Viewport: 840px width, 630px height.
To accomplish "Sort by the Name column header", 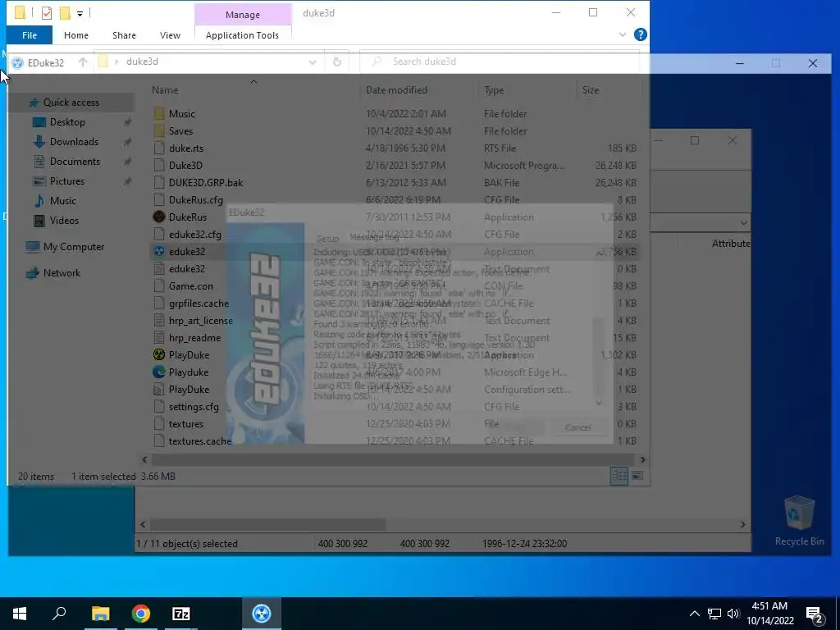I will click(164, 90).
